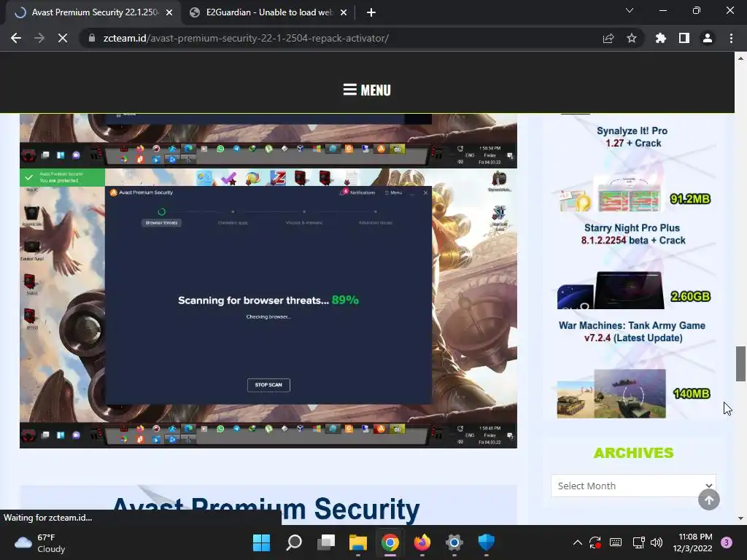The width and height of the screenshot is (747, 560).
Task: Click the scroll-to-top arrow button
Action: pyautogui.click(x=709, y=500)
